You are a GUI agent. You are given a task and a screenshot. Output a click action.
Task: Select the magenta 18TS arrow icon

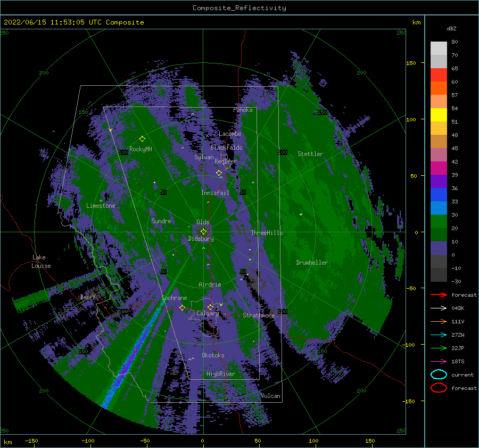439,362
